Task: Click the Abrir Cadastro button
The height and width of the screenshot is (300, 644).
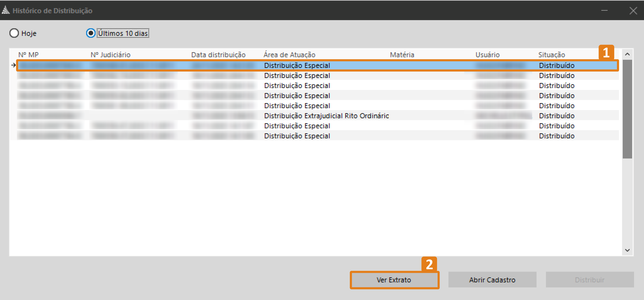Action: coord(492,280)
